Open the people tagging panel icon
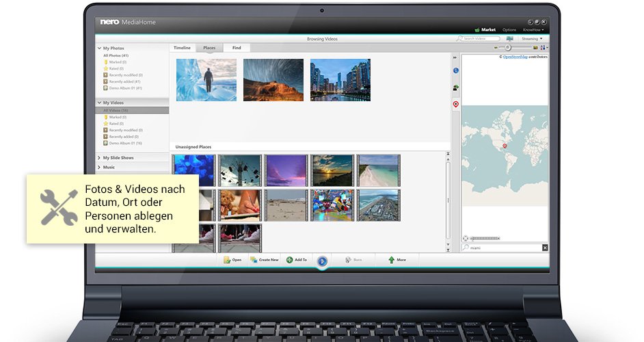644x342 pixels. click(455, 87)
